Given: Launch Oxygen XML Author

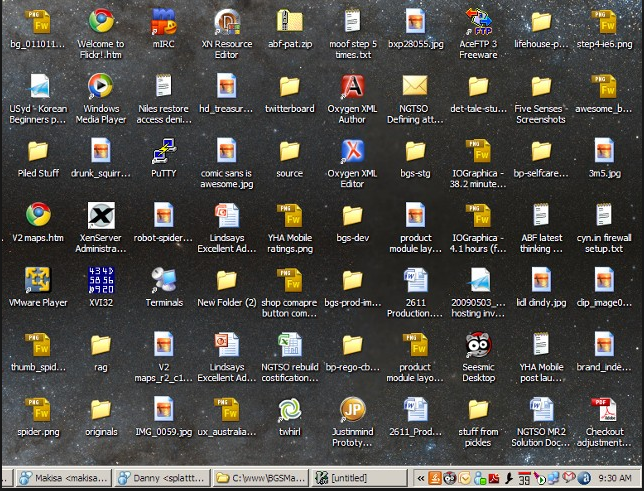Looking at the screenshot, I should 352,87.
